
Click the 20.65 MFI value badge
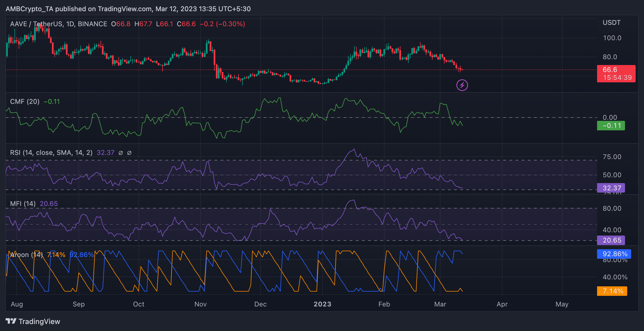pos(611,240)
